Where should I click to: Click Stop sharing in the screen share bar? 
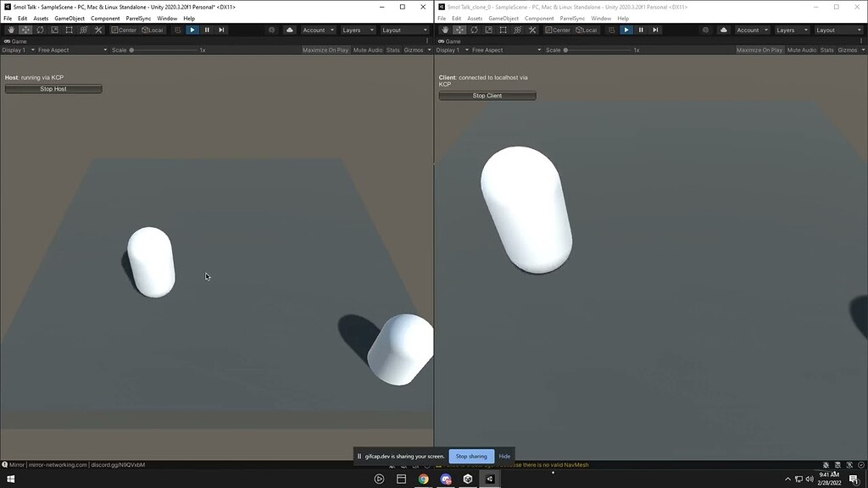point(470,456)
